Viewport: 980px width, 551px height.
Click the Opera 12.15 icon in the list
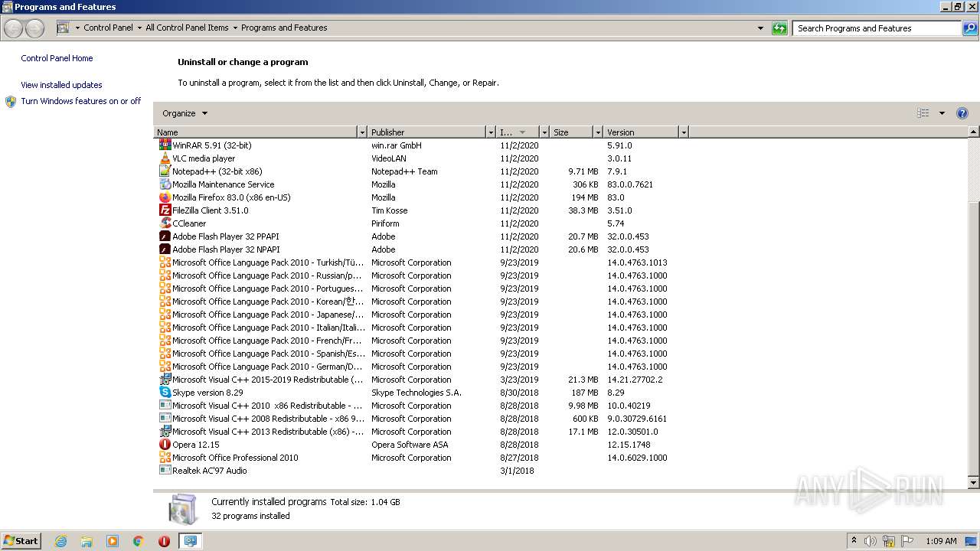165,444
